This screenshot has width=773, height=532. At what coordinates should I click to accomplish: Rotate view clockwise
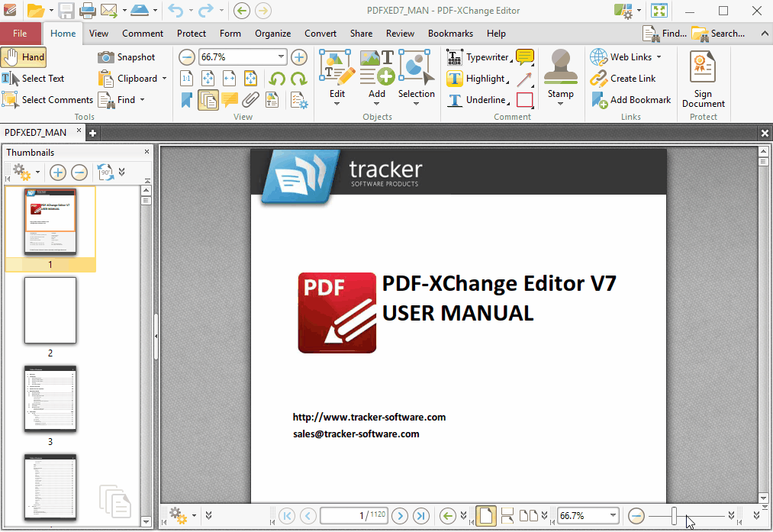(x=299, y=79)
